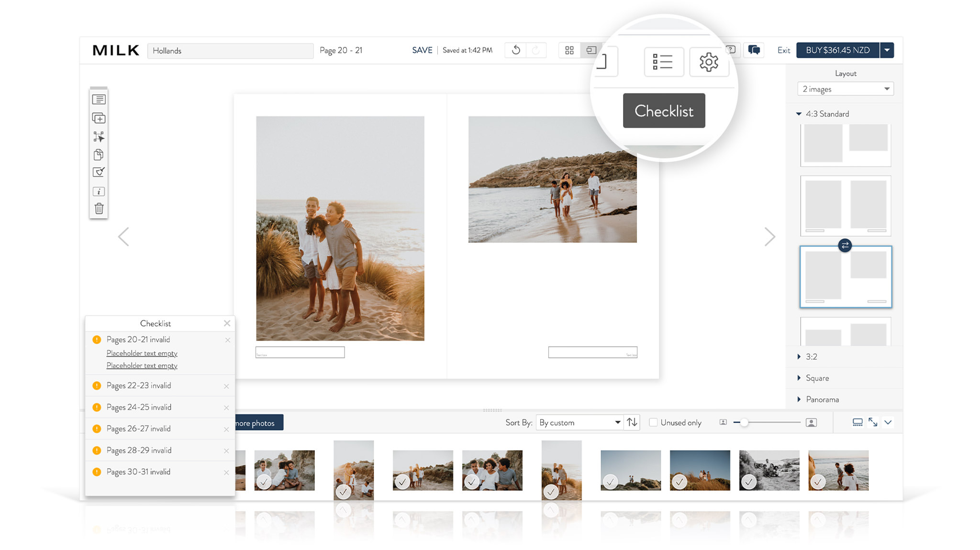This screenshot has width=980, height=550.
Task: Open the 2 images layout dropdown
Action: [845, 89]
